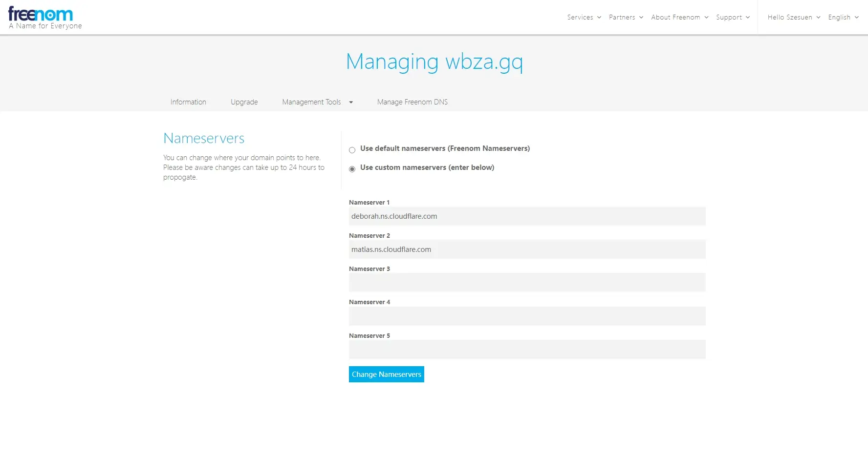Screen dimensions: 868x456
Task: Open the Services dropdown menu
Action: tap(584, 18)
